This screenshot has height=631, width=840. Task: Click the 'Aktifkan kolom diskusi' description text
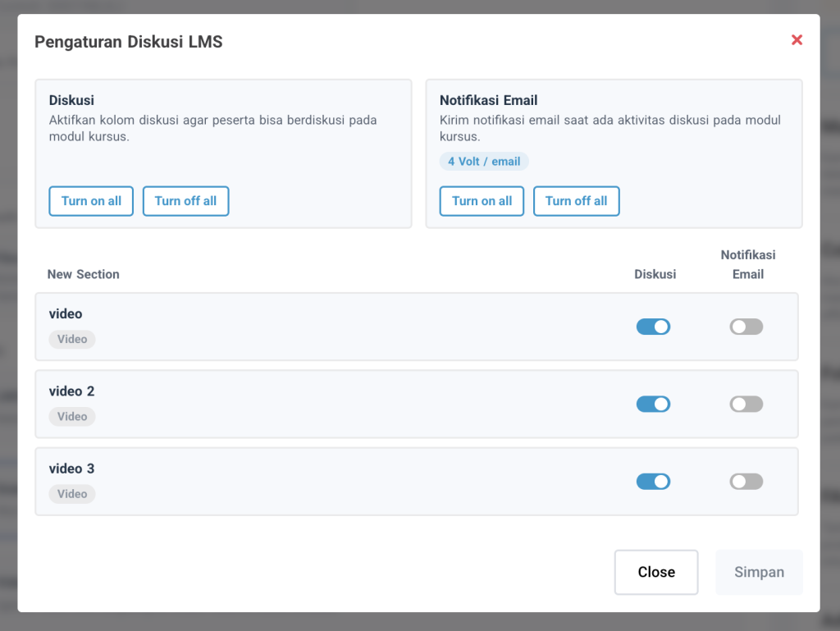tap(212, 128)
